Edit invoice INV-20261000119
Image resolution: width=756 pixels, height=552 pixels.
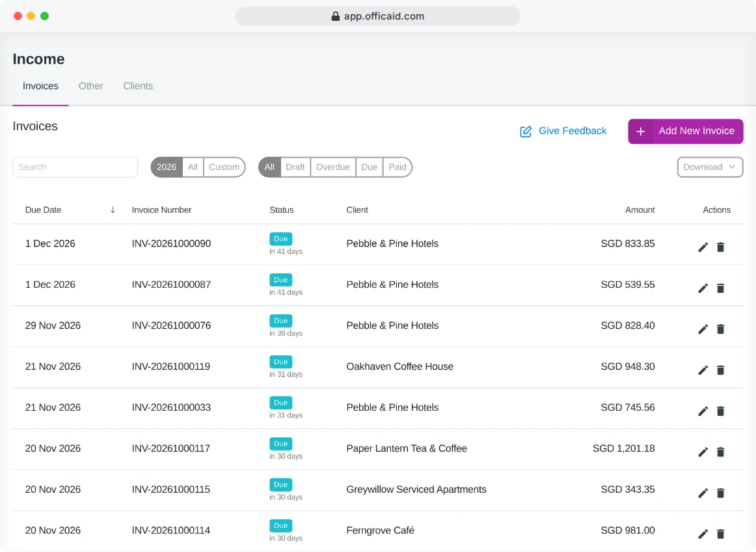point(703,370)
